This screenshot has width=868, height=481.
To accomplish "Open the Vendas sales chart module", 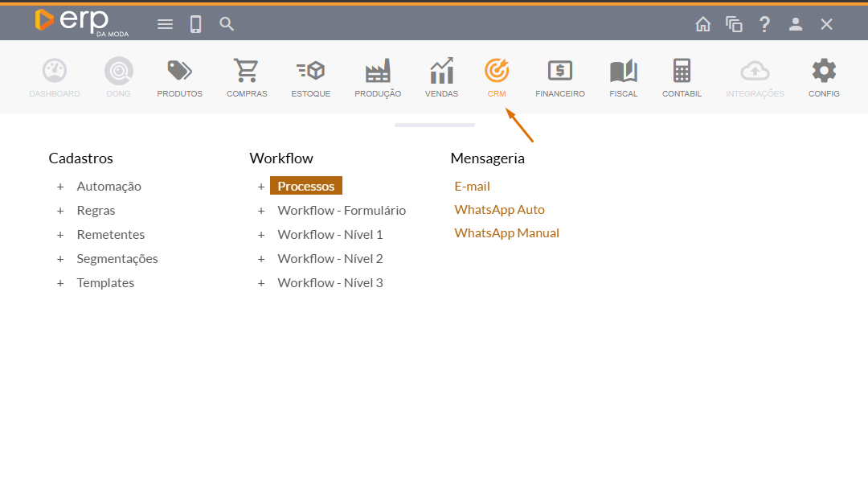I will (x=441, y=72).
